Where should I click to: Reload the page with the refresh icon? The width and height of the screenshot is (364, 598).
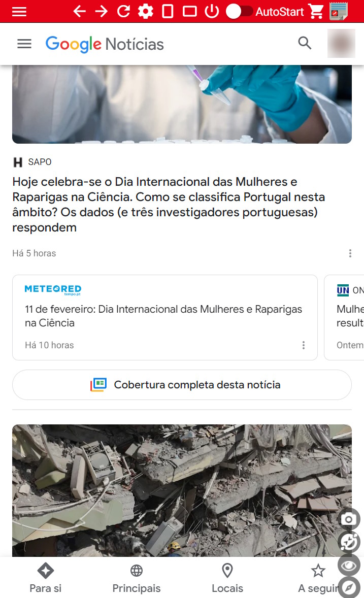pos(123,12)
